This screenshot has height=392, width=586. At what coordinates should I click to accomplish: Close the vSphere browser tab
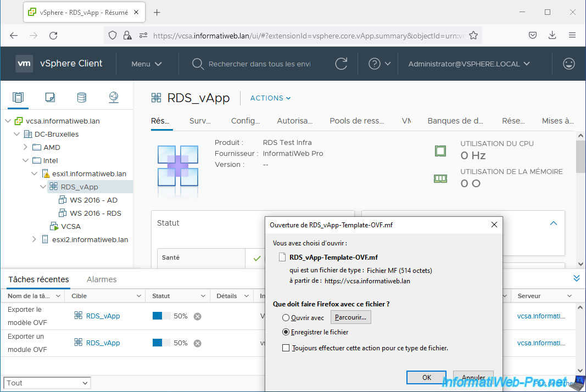pyautogui.click(x=136, y=12)
